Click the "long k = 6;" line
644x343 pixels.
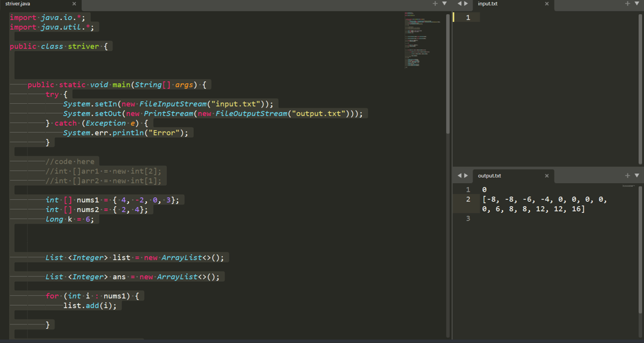click(70, 219)
